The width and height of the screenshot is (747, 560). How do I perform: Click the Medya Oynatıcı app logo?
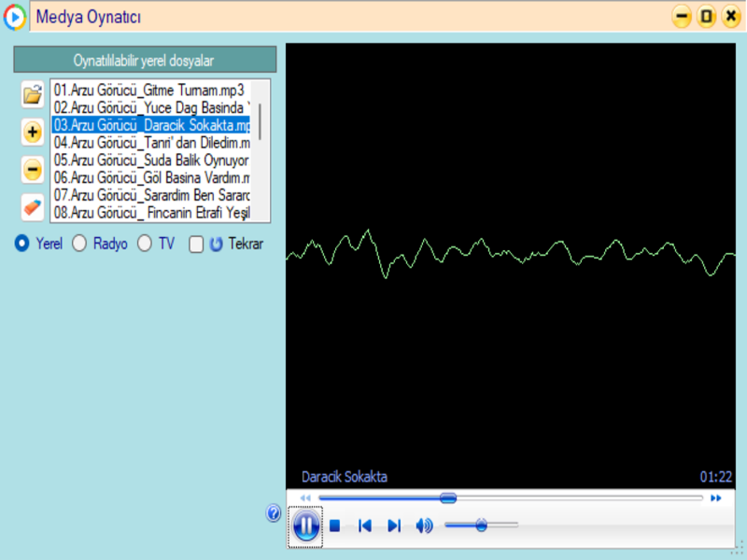15,17
